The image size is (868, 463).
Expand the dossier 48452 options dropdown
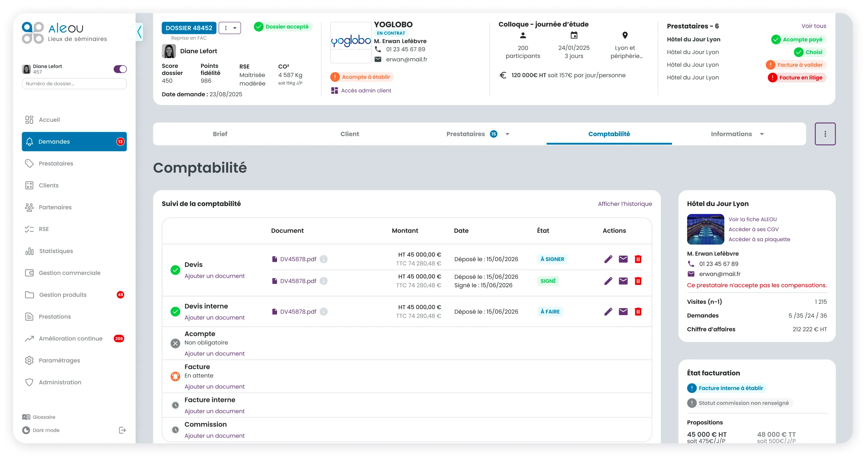click(x=230, y=28)
